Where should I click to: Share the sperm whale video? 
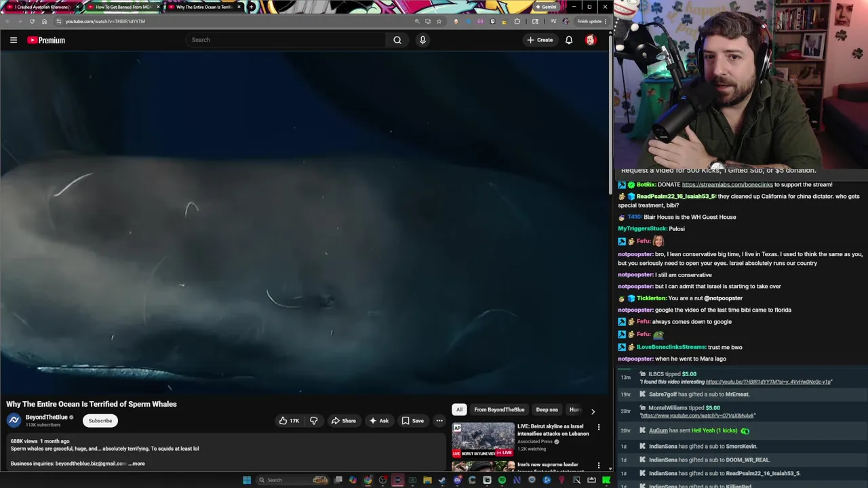(x=343, y=421)
